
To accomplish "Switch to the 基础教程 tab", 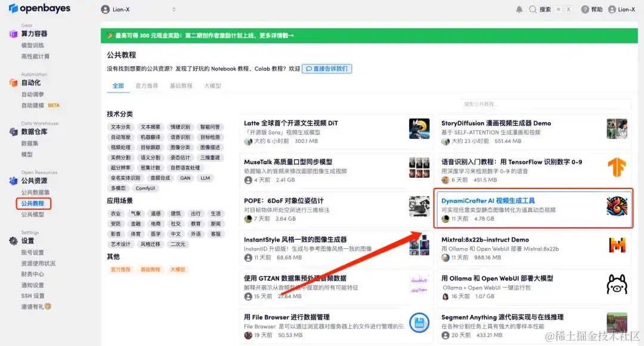I will coord(181,85).
